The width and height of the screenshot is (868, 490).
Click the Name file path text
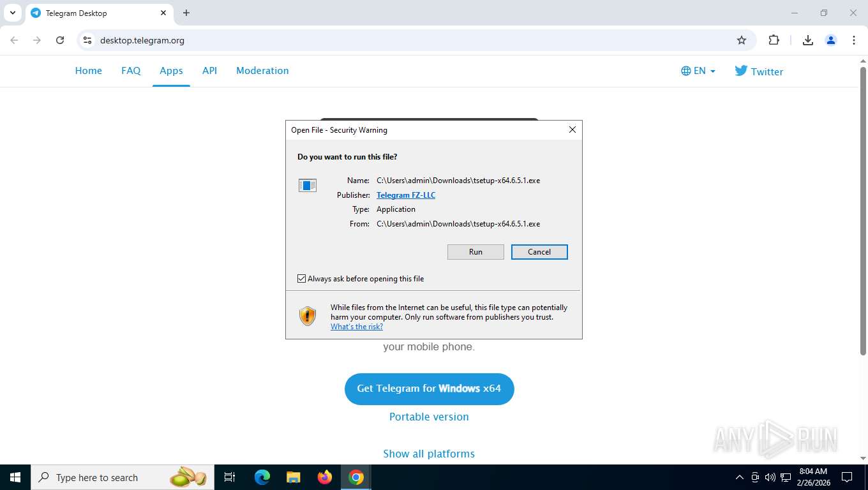[458, 181]
